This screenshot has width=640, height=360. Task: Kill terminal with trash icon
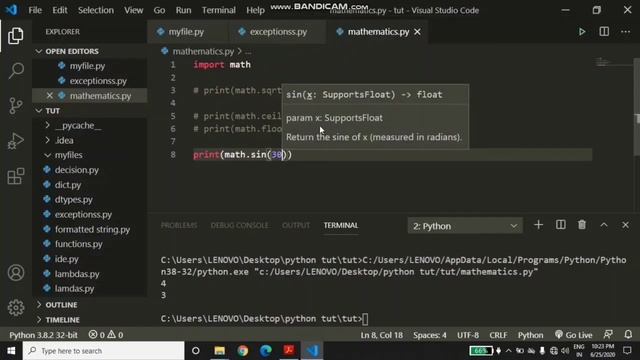coord(582,225)
